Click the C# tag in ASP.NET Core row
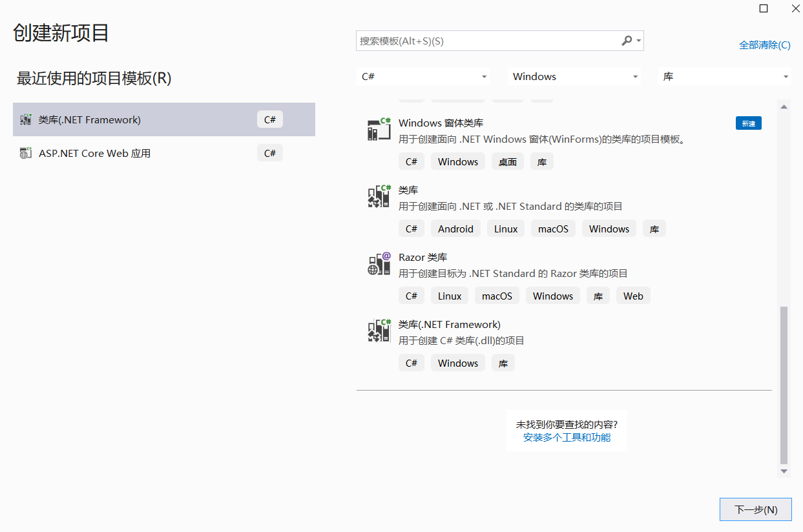This screenshot has height=532, width=803. point(270,153)
